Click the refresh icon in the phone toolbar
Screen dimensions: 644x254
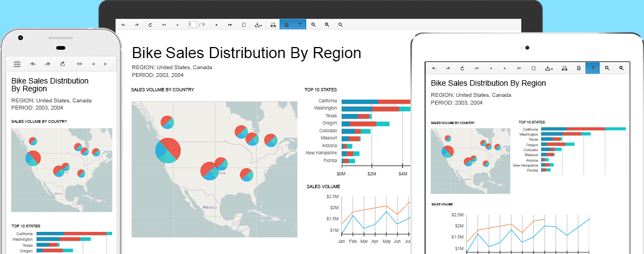pos(62,64)
